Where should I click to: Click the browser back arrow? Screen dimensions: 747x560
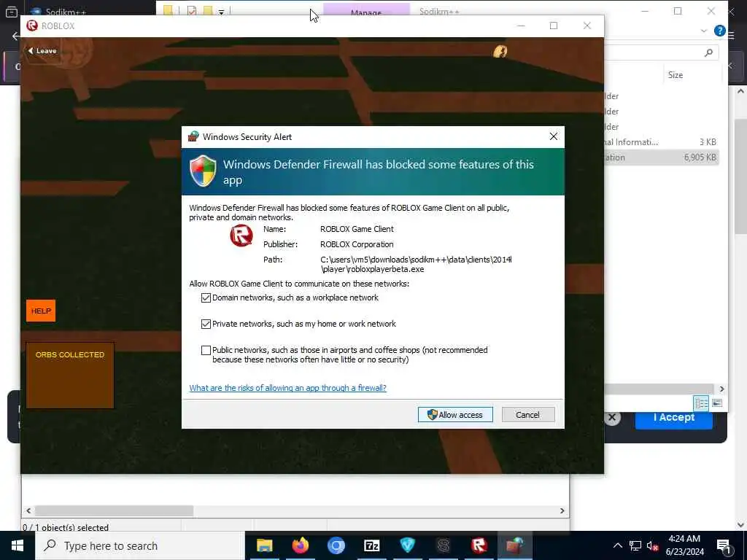tap(15, 36)
